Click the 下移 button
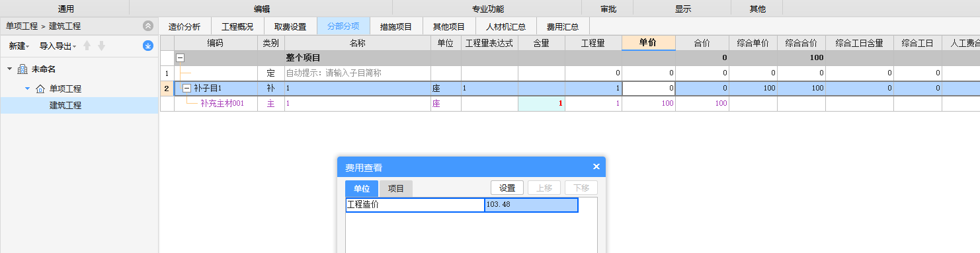Image resolution: width=980 pixels, height=253 pixels. pos(581,188)
